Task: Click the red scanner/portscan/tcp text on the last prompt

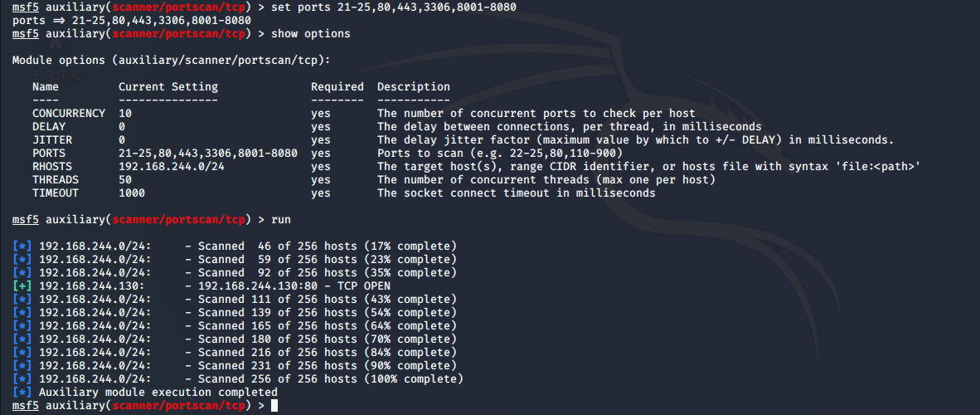Action: pos(178,406)
